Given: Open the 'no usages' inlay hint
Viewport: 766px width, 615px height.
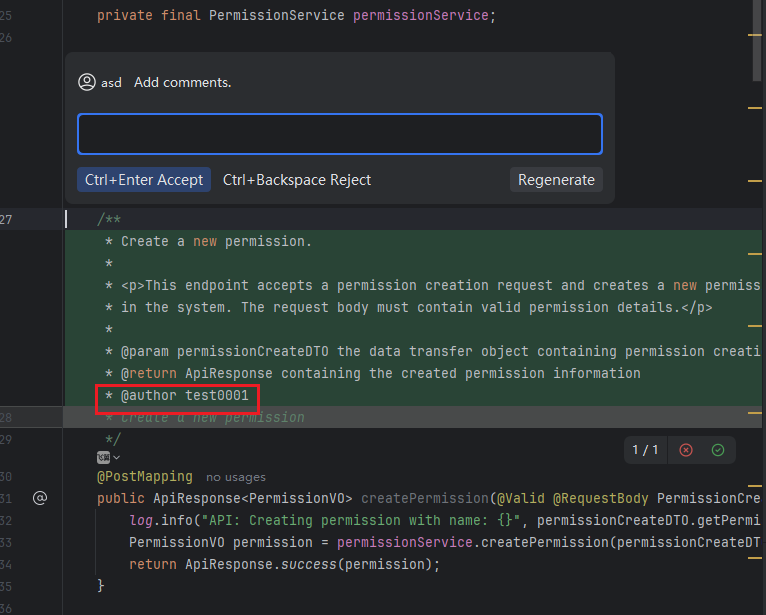Looking at the screenshot, I should [236, 477].
